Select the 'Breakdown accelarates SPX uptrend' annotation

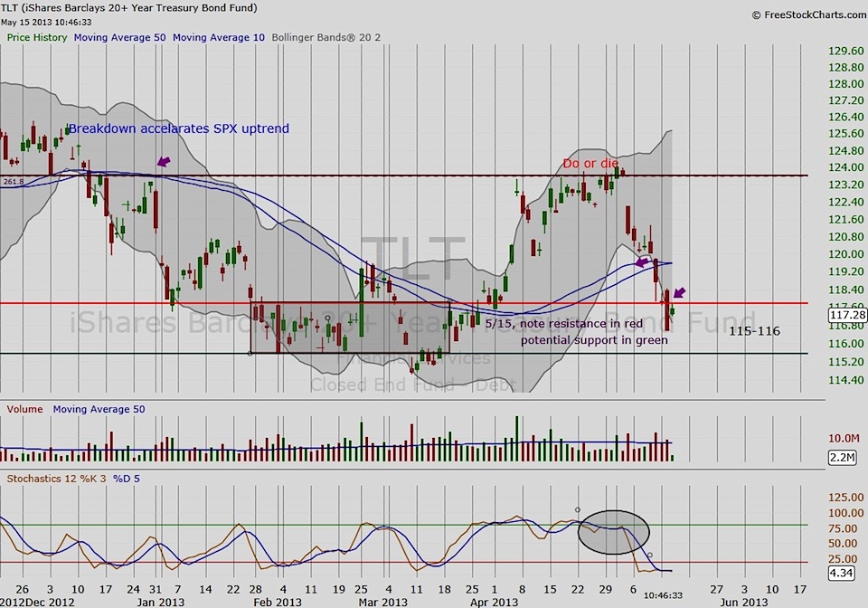coord(179,128)
